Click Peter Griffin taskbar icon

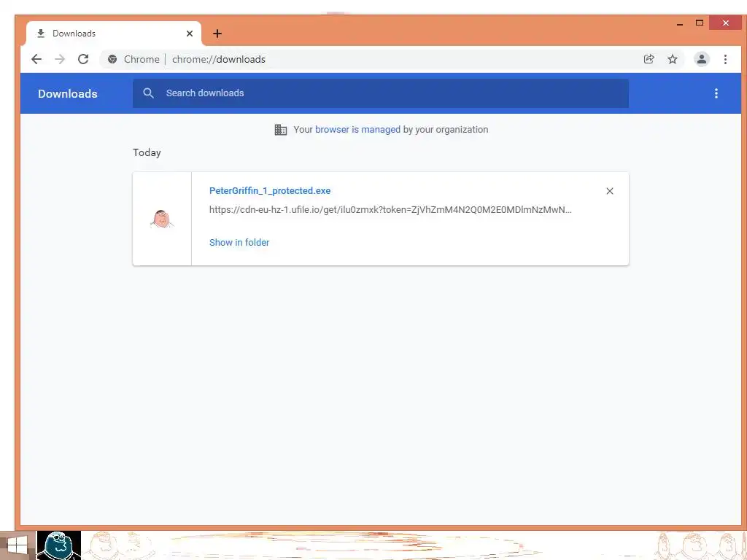(58, 545)
